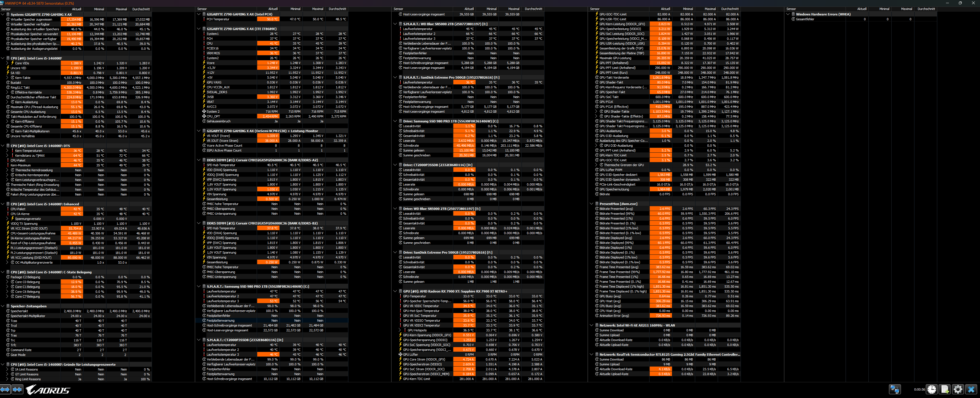Collapse the CPU [#0] Intel Core i5-14600KF: DTS group
Image resolution: width=980 pixels, height=398 pixels.
pyautogui.click(x=3, y=146)
